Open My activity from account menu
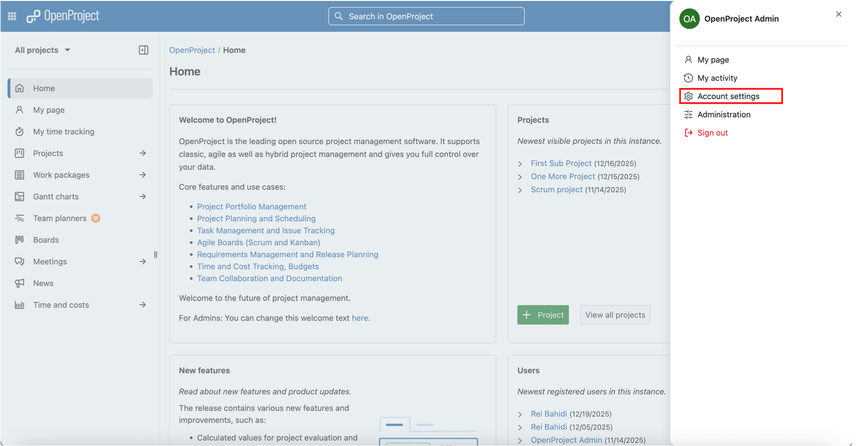 pos(717,78)
